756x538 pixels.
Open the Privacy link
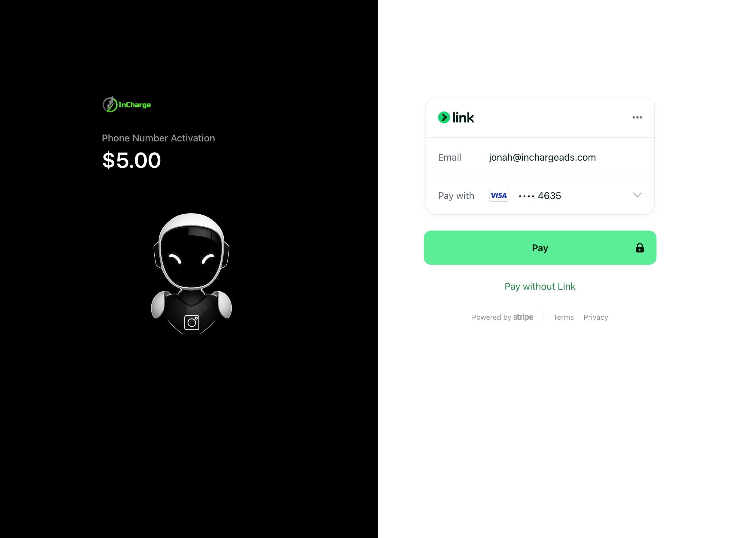596,317
